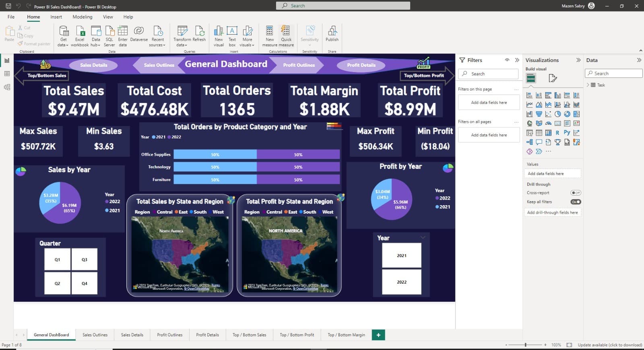Select the donut chart visualization type
The width and height of the screenshot is (644, 350).
point(567,114)
